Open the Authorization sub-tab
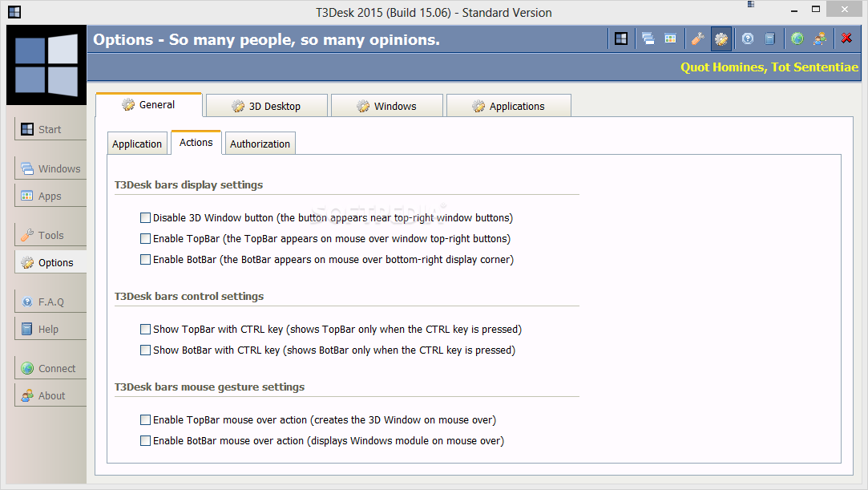This screenshot has height=490, width=868. [x=260, y=144]
